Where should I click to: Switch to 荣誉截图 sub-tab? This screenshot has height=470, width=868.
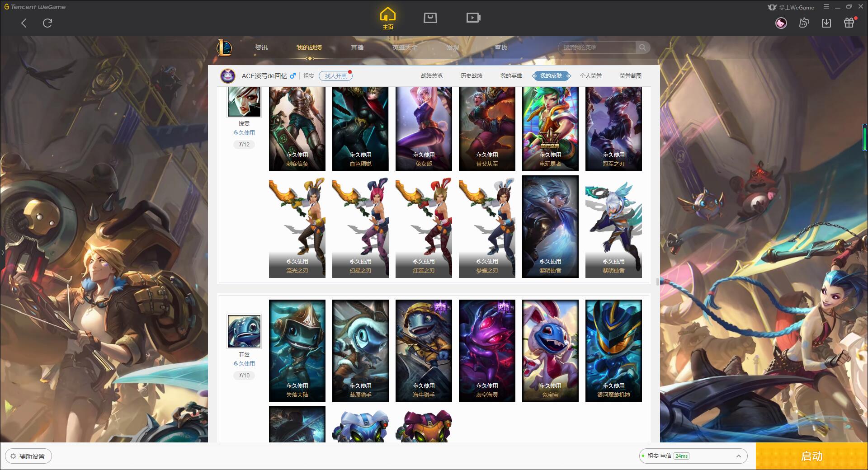[x=631, y=76]
